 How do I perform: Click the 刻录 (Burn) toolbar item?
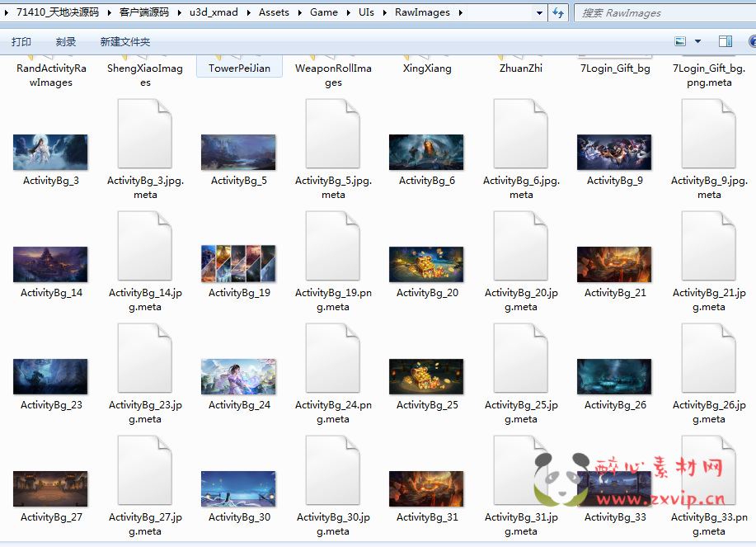coord(66,42)
